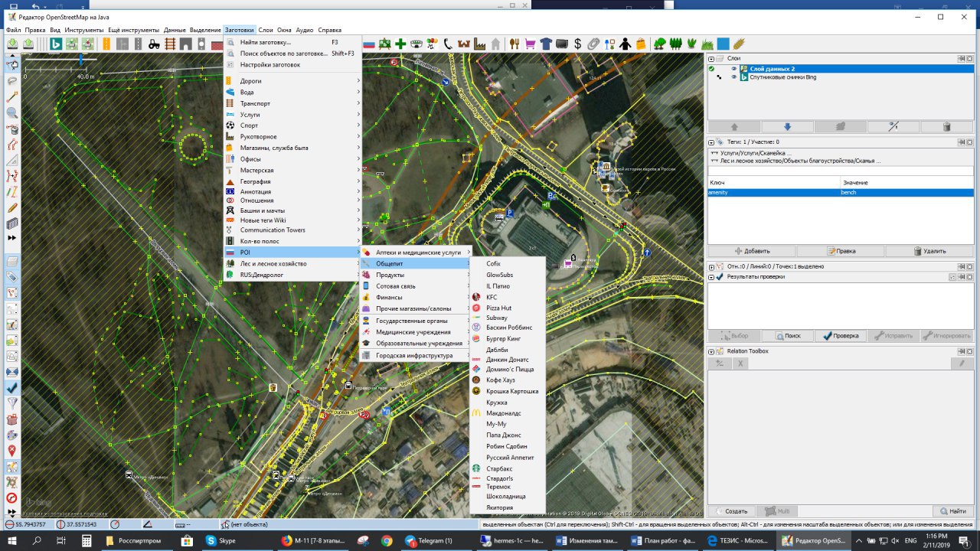Click the Добавить tag button
980x551 pixels.
(752, 250)
